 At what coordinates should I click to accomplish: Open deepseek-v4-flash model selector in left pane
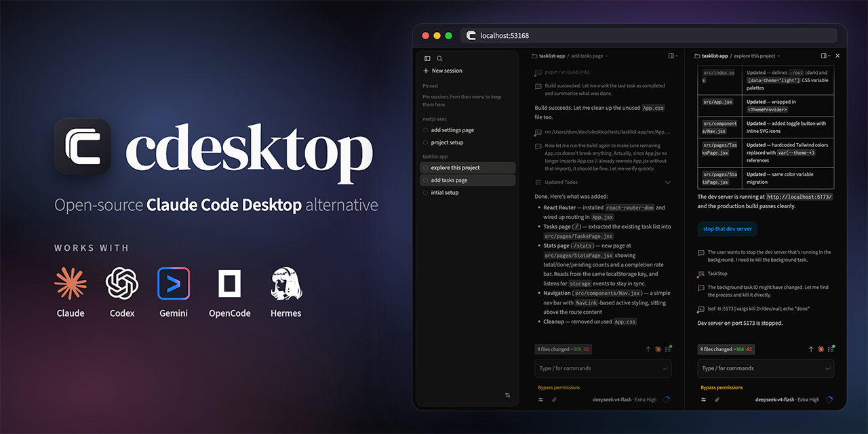coord(624,399)
